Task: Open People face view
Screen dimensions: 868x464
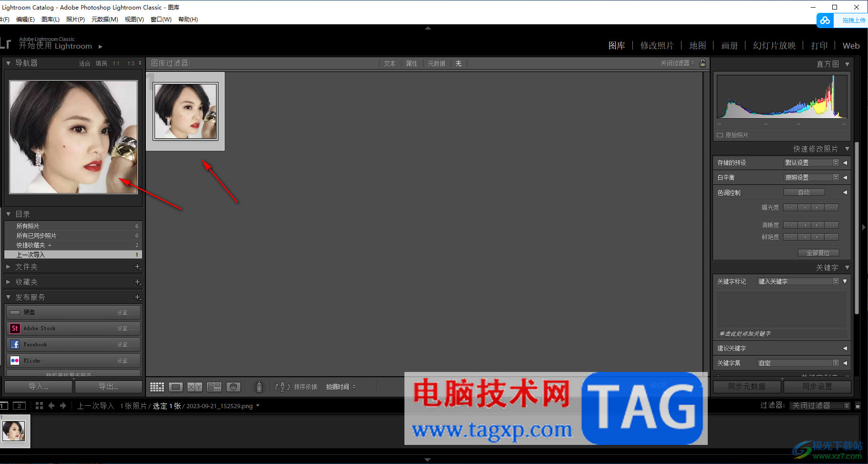Action: (x=233, y=387)
